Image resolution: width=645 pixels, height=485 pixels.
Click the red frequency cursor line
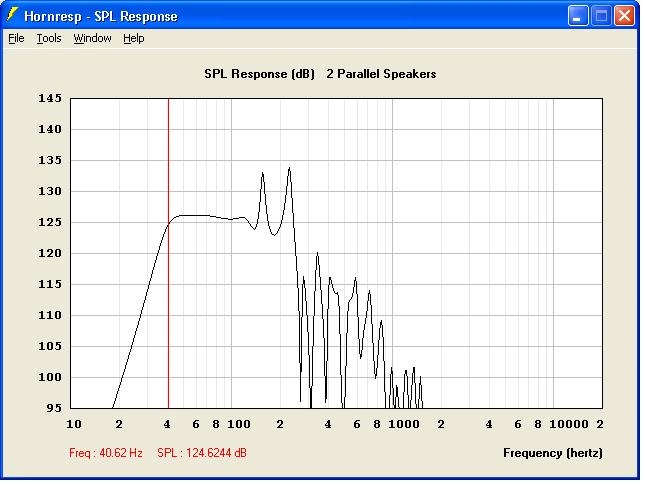coord(168,253)
